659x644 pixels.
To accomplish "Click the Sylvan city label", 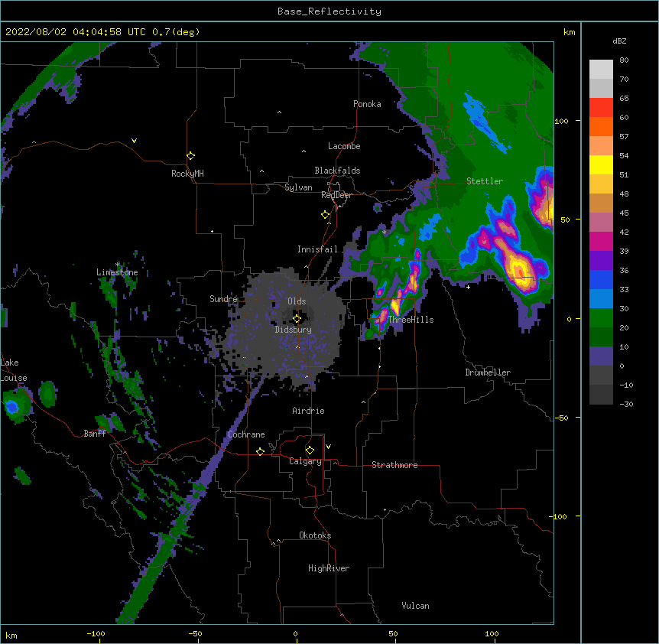I will point(298,187).
